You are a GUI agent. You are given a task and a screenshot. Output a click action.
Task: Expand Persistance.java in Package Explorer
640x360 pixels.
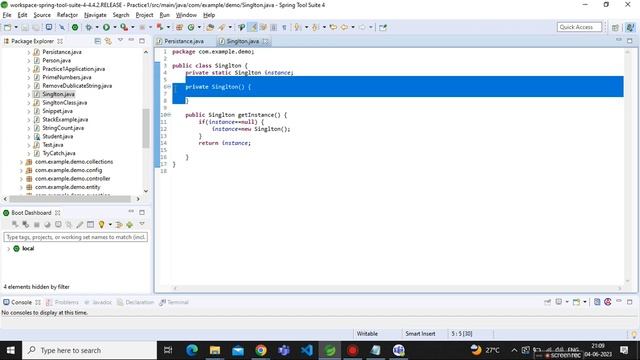pos(29,52)
